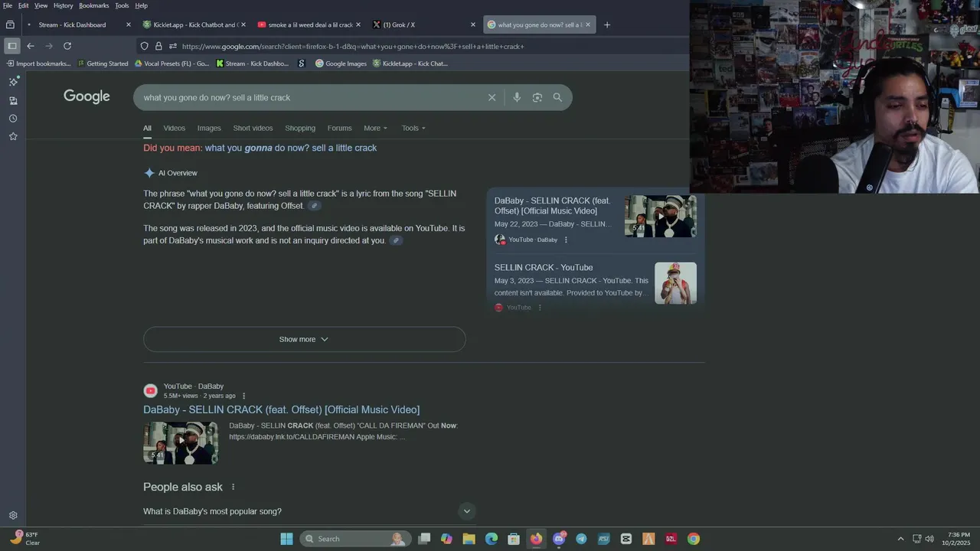The width and height of the screenshot is (980, 551).
Task: Open File Explorer from the taskbar
Action: click(x=469, y=539)
